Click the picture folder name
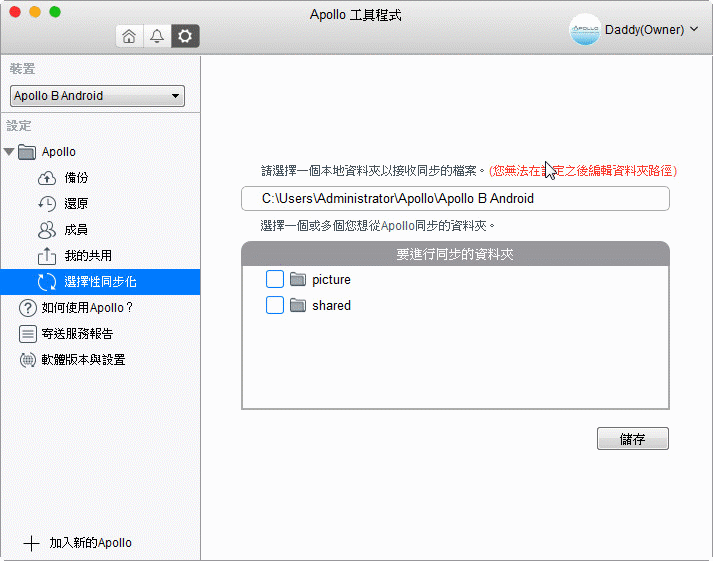This screenshot has width=713, height=561. pos(331,280)
